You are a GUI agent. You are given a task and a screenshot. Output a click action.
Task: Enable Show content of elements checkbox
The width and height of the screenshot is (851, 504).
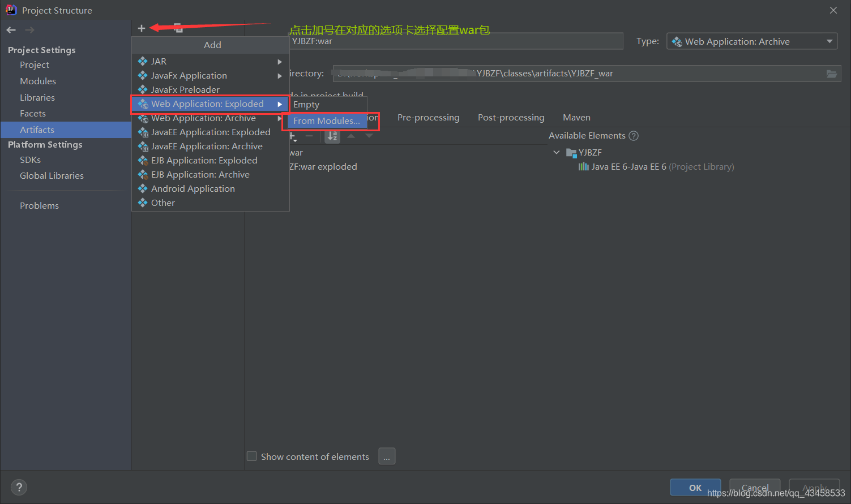click(x=252, y=456)
